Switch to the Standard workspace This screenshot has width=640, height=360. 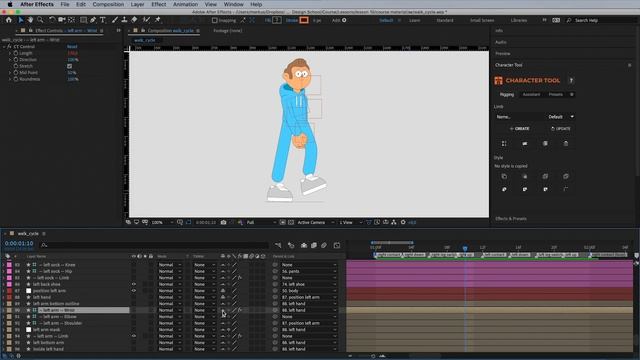tap(445, 20)
